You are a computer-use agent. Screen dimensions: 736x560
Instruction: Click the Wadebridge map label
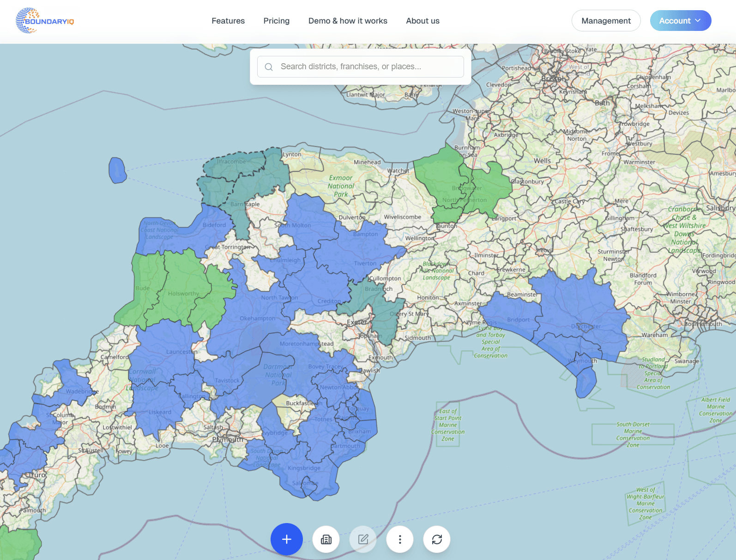tap(82, 391)
